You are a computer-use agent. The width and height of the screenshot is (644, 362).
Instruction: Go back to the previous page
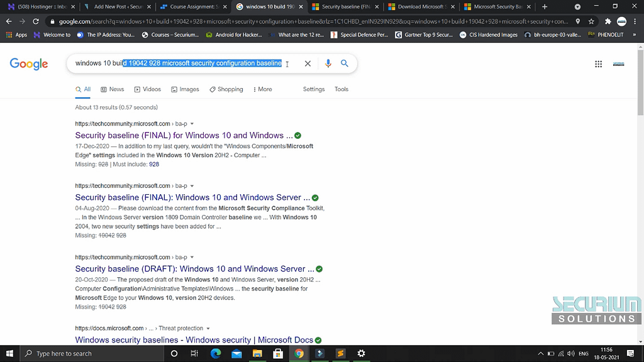click(9, 21)
